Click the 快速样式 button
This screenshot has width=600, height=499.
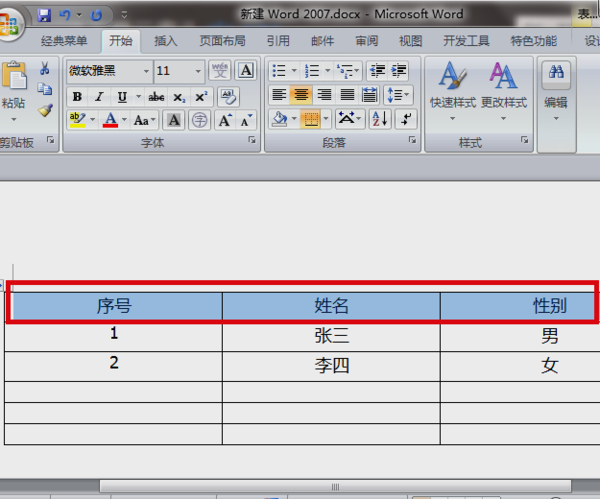pyautogui.click(x=452, y=92)
